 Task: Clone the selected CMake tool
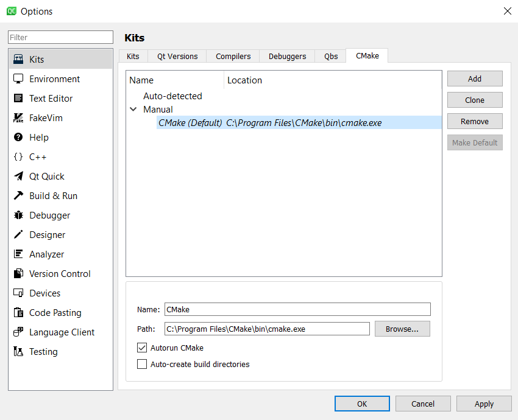coord(475,100)
